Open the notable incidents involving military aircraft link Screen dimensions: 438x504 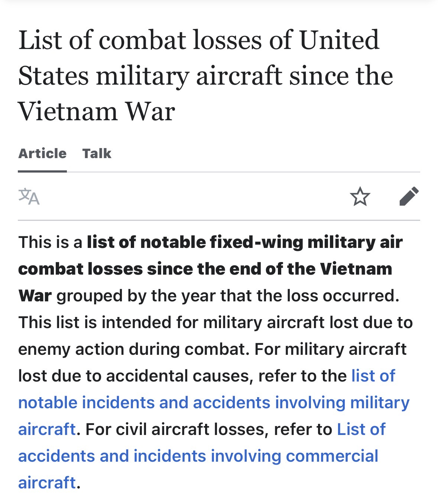tap(214, 403)
